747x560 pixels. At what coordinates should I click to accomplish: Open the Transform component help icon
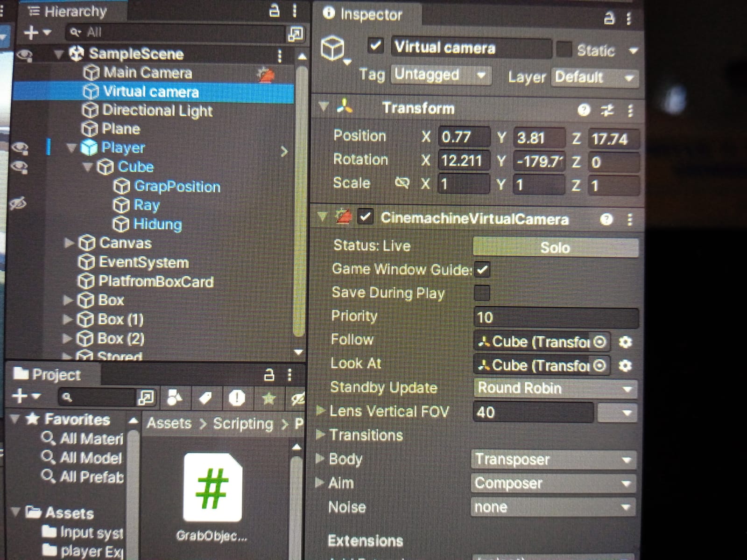click(583, 110)
